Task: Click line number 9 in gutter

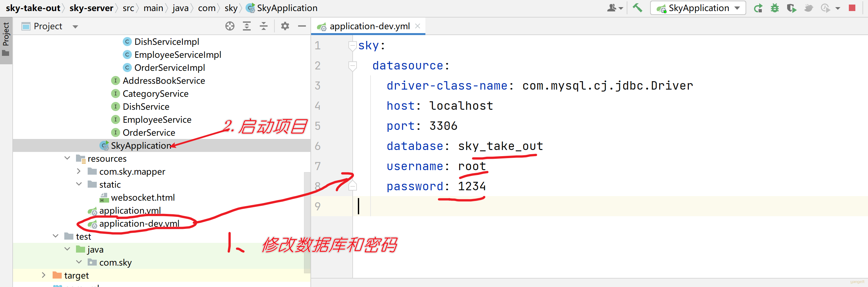Action: [317, 206]
